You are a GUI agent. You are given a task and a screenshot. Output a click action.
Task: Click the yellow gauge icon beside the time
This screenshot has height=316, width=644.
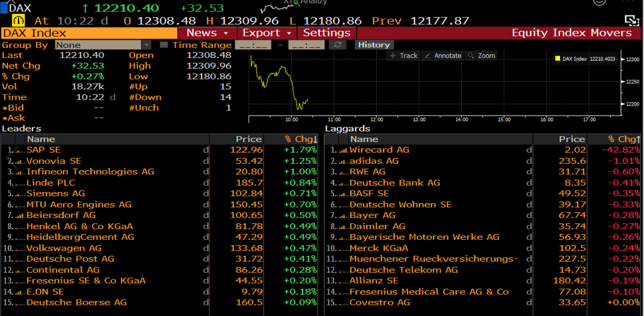(x=19, y=21)
